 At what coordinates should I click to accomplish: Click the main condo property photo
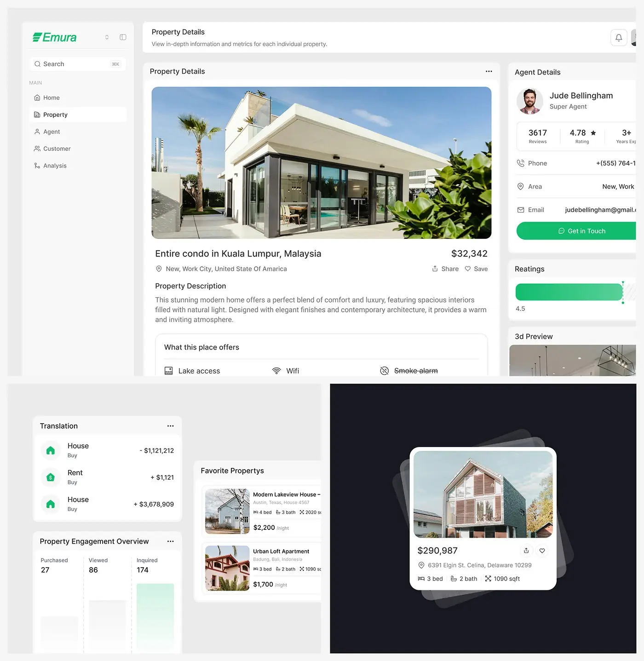(322, 163)
